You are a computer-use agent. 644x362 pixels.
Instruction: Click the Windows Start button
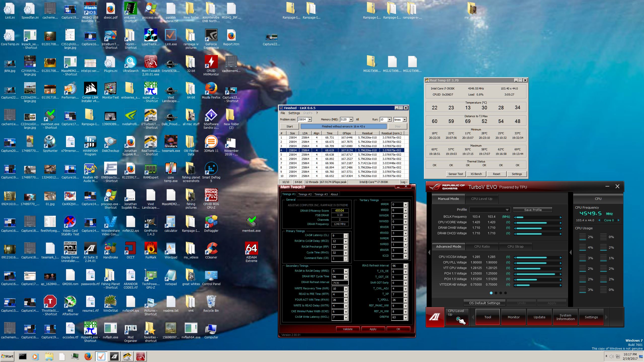[x=7, y=356]
